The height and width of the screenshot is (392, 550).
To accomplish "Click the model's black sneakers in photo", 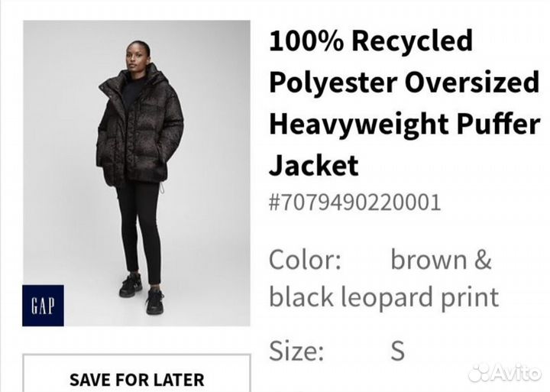I will 142,293.
